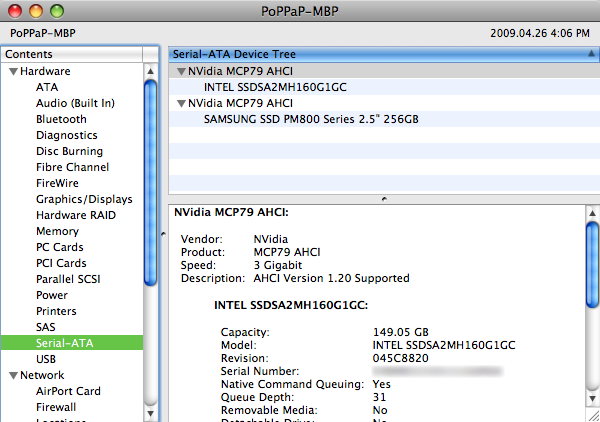Open USB device information
The width and height of the screenshot is (600, 422).
pos(46,359)
